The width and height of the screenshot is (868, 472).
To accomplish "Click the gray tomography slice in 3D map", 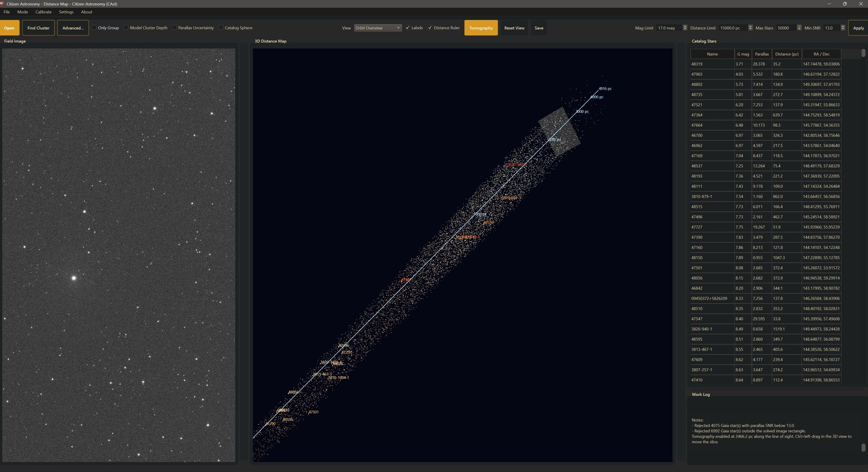I will (559, 131).
